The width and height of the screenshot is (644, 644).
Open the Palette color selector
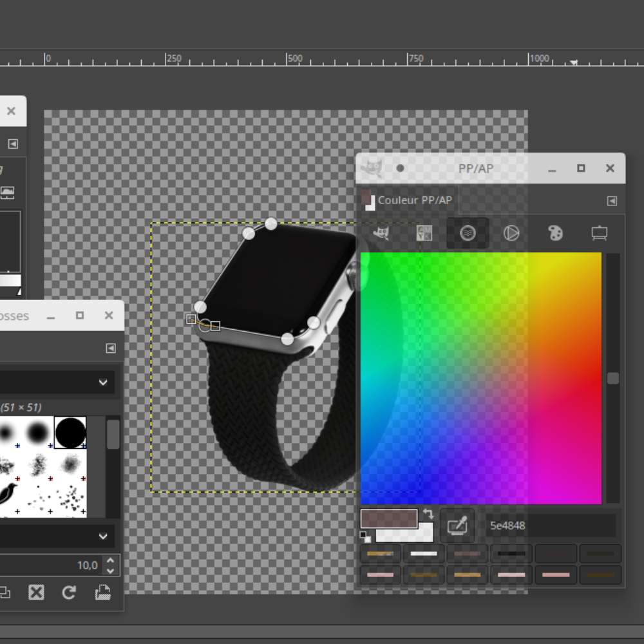pos(555,233)
